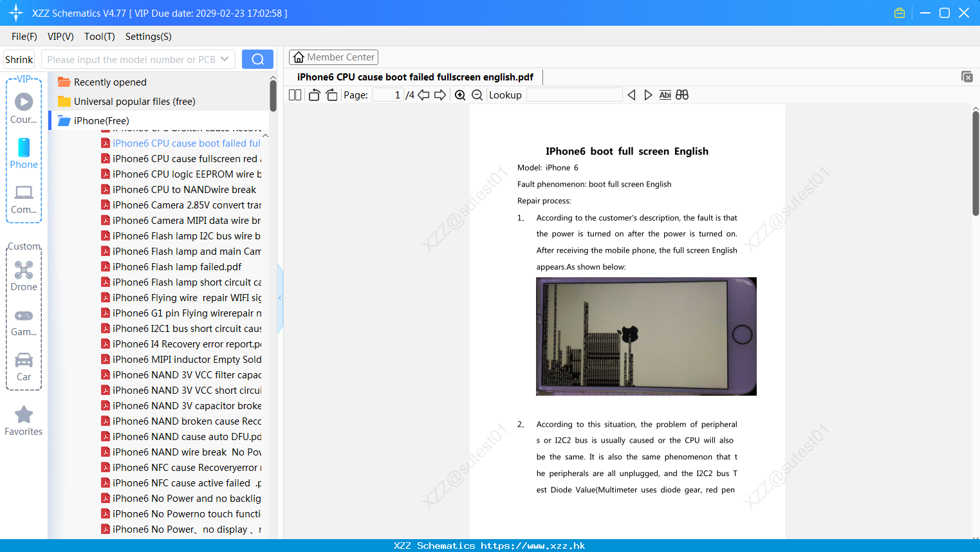The height and width of the screenshot is (552, 980).
Task: Open the File(F) menu
Action: 24,37
